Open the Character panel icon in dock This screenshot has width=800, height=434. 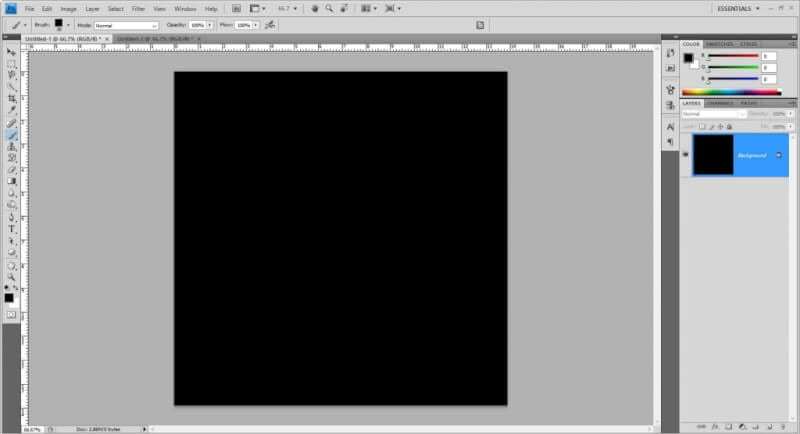click(670, 126)
